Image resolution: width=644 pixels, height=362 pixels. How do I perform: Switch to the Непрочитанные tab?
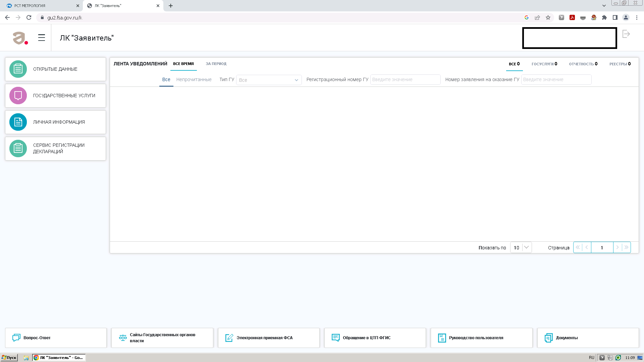pos(194,80)
